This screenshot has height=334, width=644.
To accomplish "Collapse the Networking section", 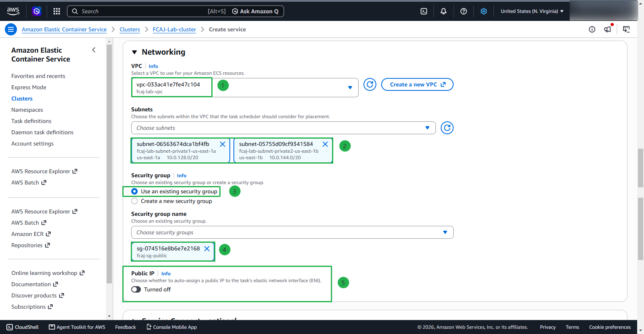I will [x=134, y=52].
